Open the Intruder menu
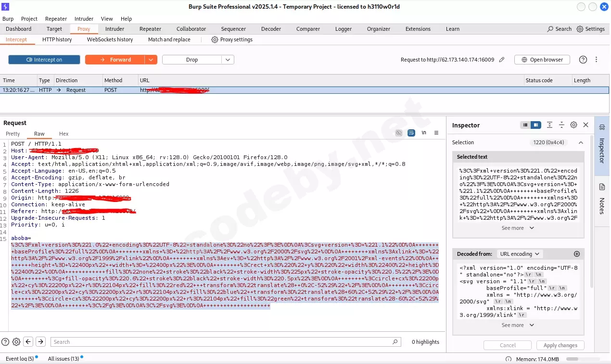The height and width of the screenshot is (364, 611). pos(84,19)
